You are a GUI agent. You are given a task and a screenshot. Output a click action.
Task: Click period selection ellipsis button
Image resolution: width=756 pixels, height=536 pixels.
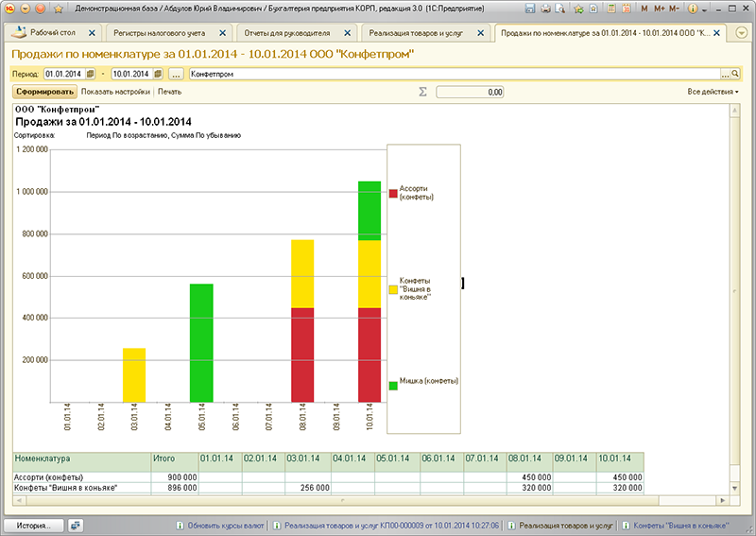point(176,75)
